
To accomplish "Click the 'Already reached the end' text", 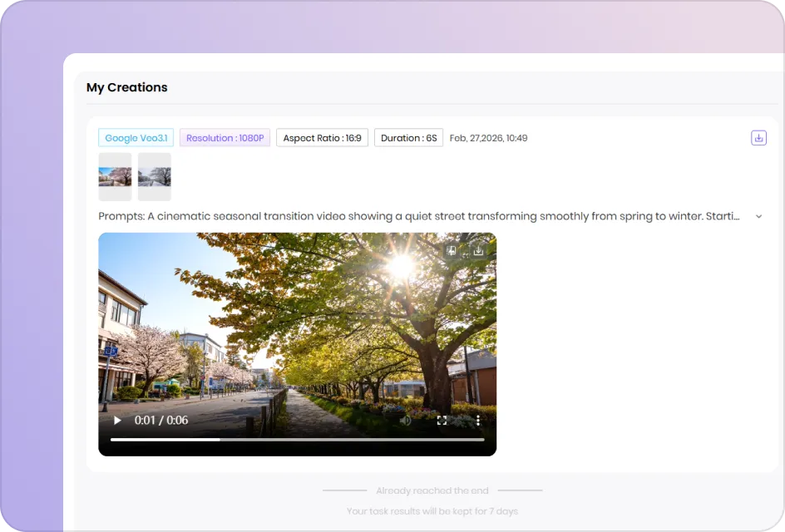I will pyautogui.click(x=432, y=490).
